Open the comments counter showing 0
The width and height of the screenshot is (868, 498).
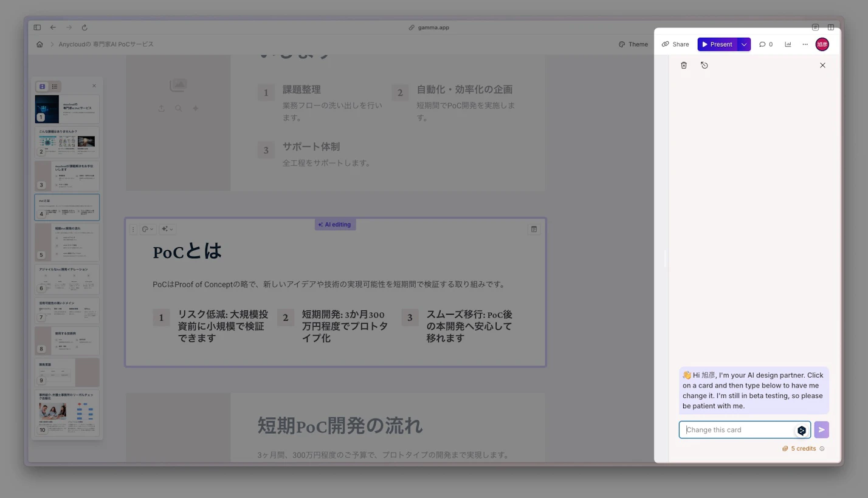[766, 44]
